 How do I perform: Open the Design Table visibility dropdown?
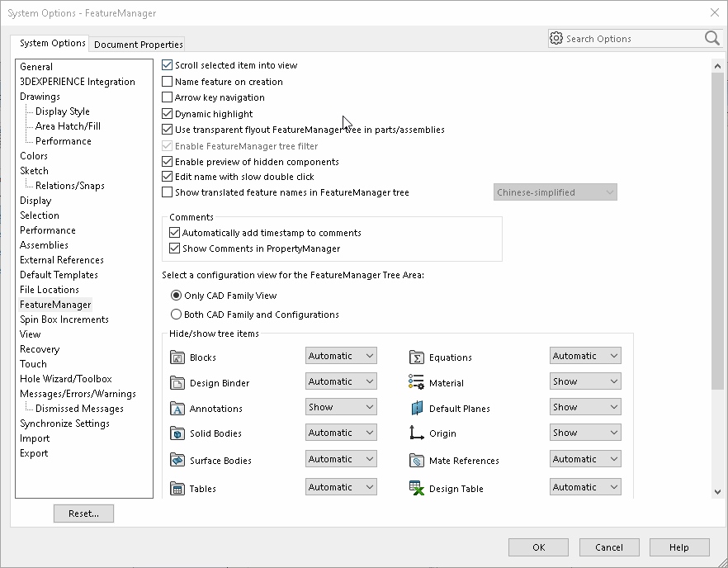point(585,487)
